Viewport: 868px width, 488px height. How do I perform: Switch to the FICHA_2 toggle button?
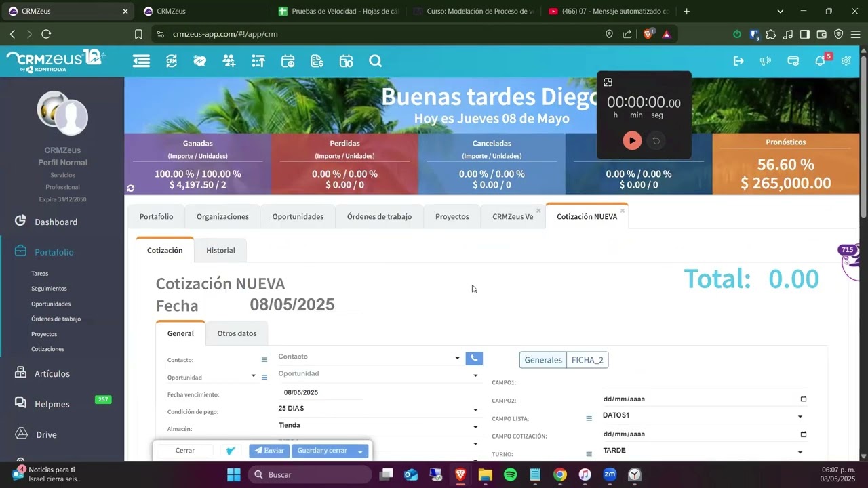[587, 360]
